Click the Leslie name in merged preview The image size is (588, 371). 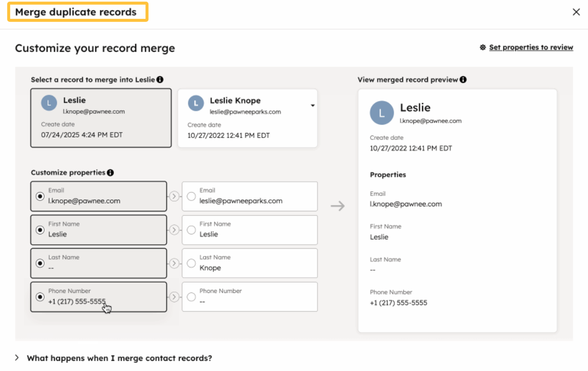[415, 108]
